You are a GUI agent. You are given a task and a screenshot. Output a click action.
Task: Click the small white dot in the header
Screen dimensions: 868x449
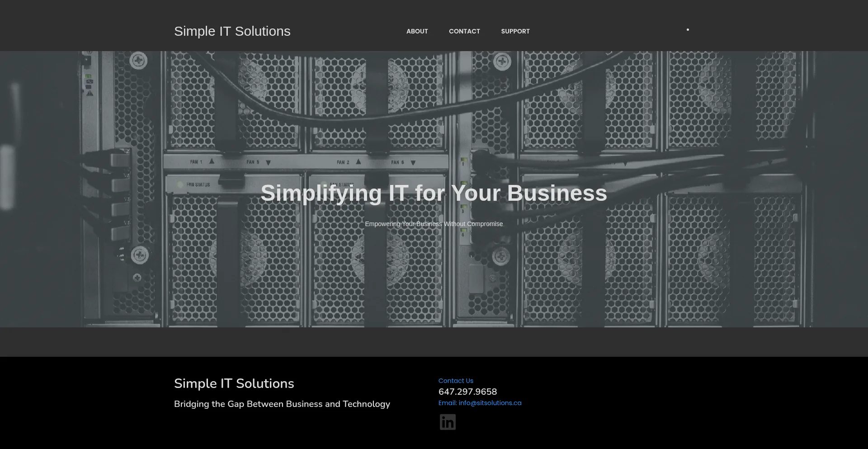(x=688, y=30)
